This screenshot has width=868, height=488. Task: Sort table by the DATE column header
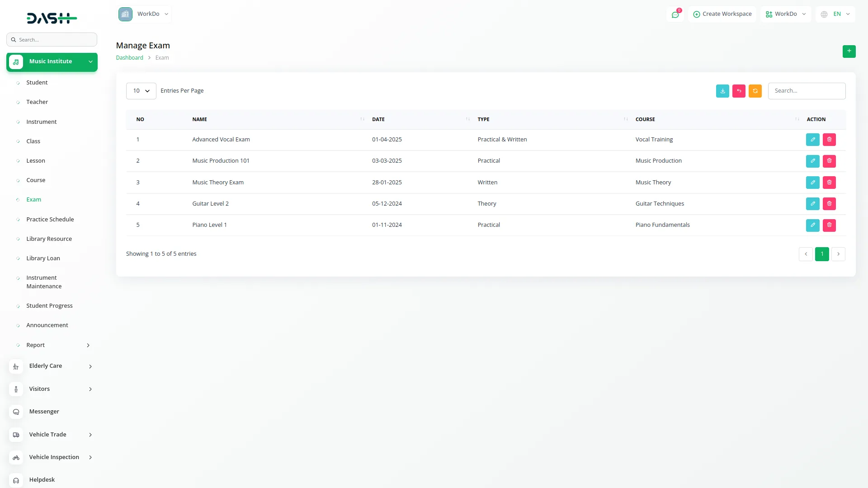pyautogui.click(x=378, y=119)
